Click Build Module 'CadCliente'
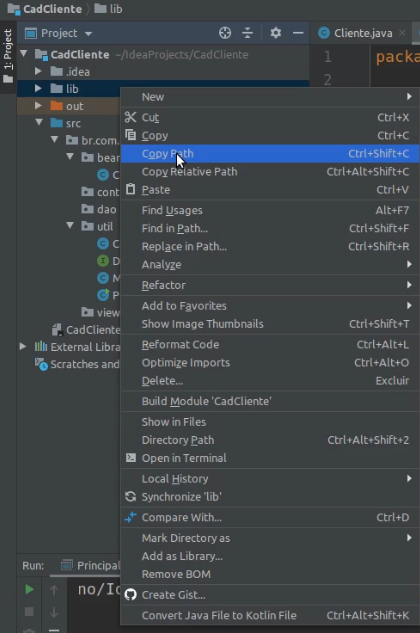 (270, 401)
